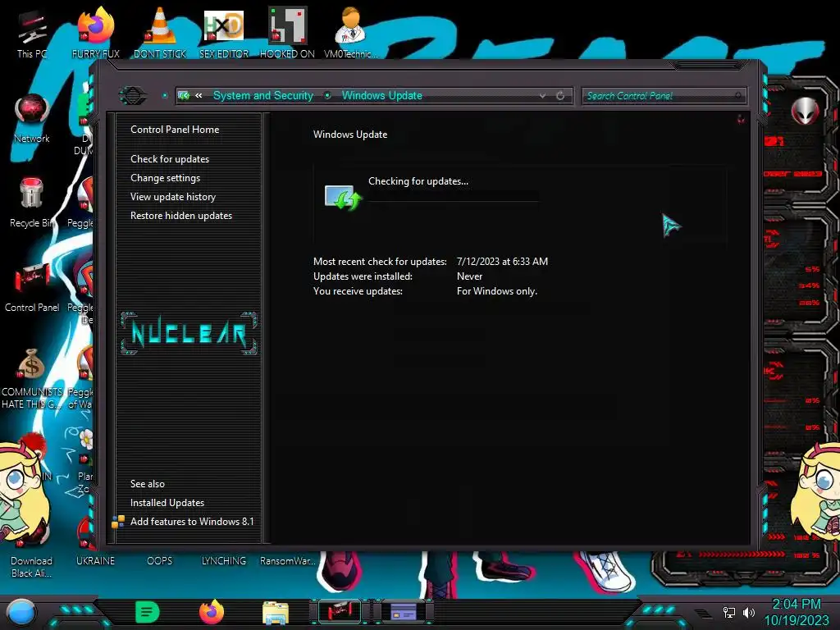
Task: Click the alien head gadget icon
Action: point(805,112)
